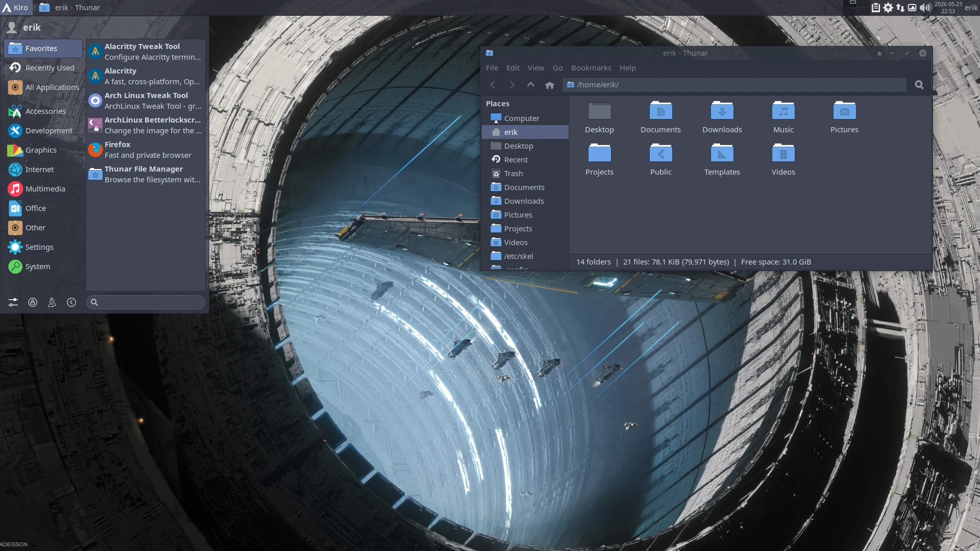Open the Projects folder icon in main view
980x551 pixels.
[599, 161]
